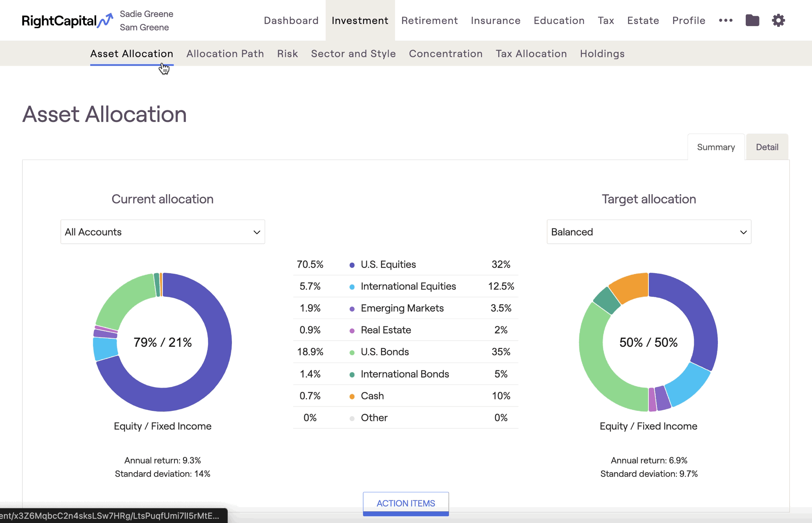The width and height of the screenshot is (812, 523).
Task: Open the Holdings sub-tab
Action: 602,54
